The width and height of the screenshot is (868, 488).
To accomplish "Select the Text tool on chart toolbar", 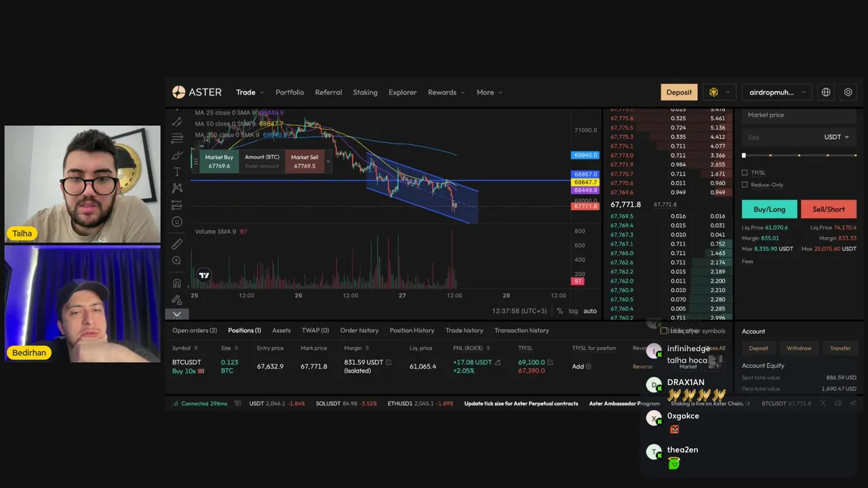I will (x=177, y=172).
